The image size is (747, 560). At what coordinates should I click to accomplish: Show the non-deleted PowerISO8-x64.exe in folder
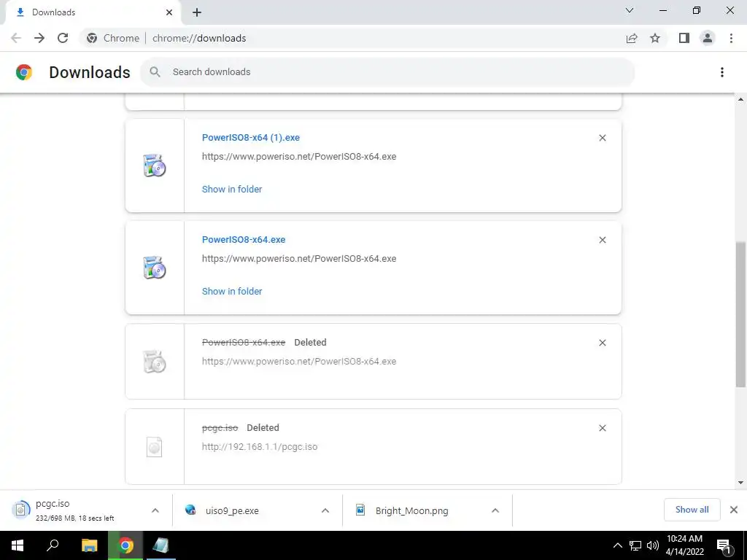[232, 292]
